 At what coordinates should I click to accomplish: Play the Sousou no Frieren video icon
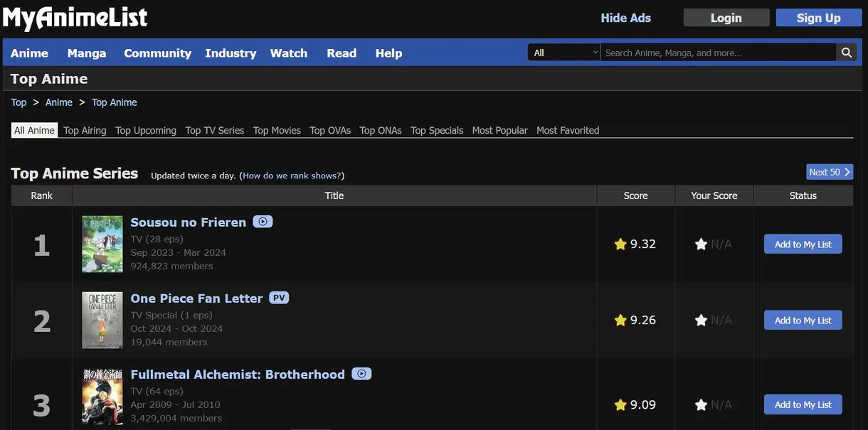click(263, 222)
